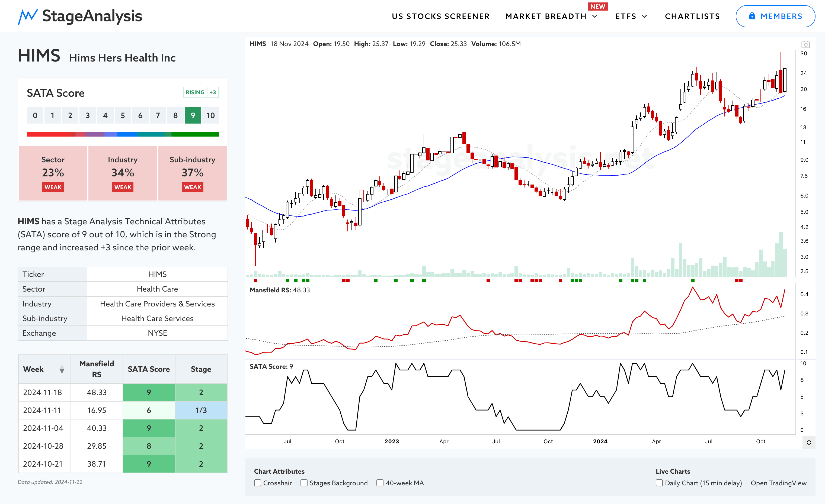Viewport: 825px width, 504px height.
Task: Click the StageAnalysis logo icon
Action: (27, 16)
